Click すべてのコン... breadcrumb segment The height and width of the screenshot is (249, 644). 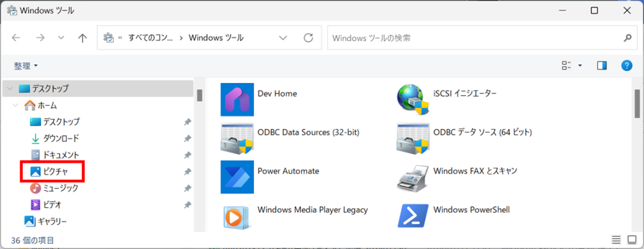(x=151, y=38)
